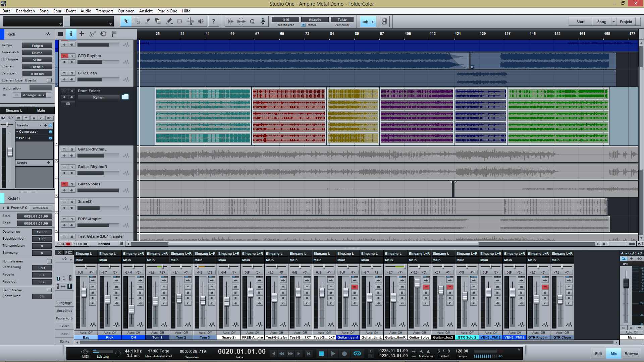Image resolution: width=644 pixels, height=362 pixels.
Task: Expand the Event-FX section
Action: point(4,208)
